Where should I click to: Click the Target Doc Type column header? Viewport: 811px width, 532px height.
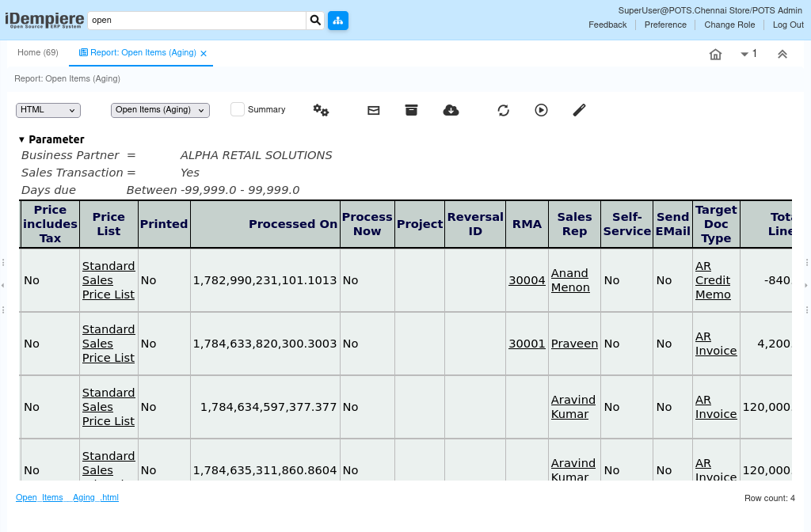click(x=716, y=224)
